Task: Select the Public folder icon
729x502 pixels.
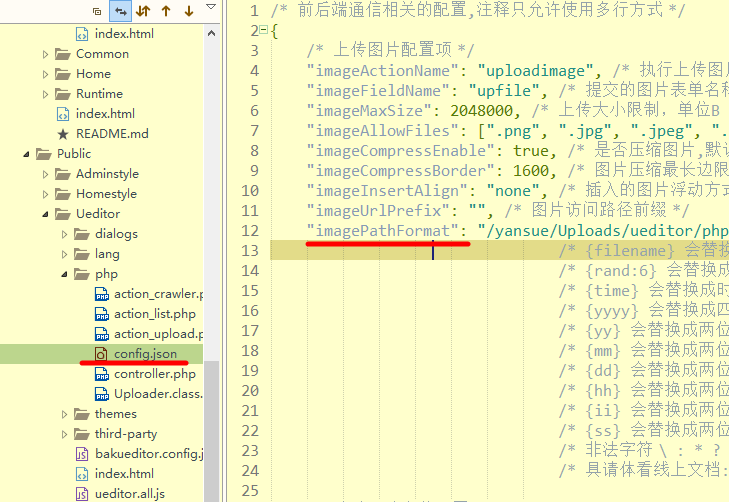Action: (x=44, y=154)
